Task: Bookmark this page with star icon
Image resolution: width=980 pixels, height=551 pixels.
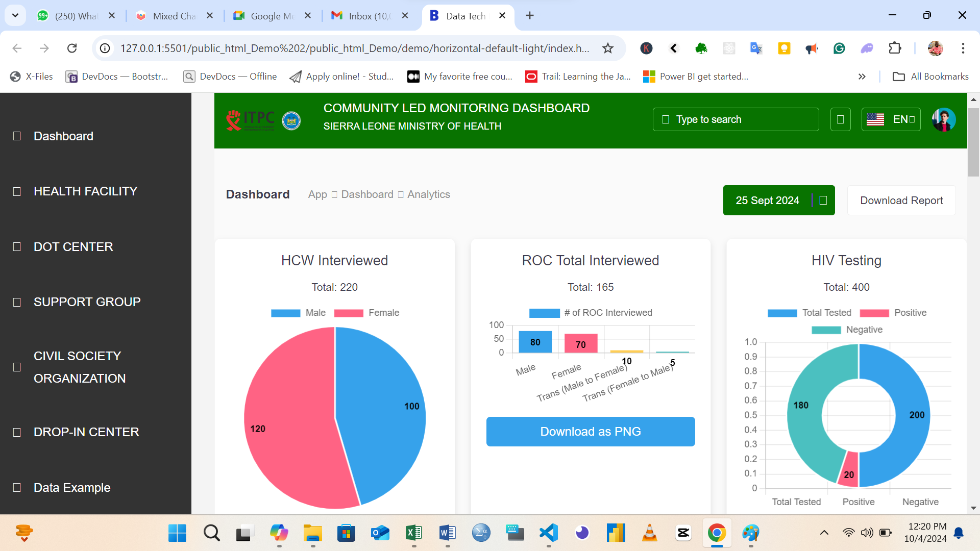Action: coord(607,48)
